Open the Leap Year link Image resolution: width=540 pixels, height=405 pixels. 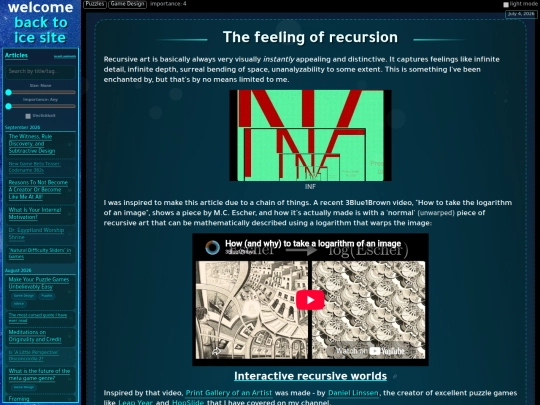coord(135,402)
